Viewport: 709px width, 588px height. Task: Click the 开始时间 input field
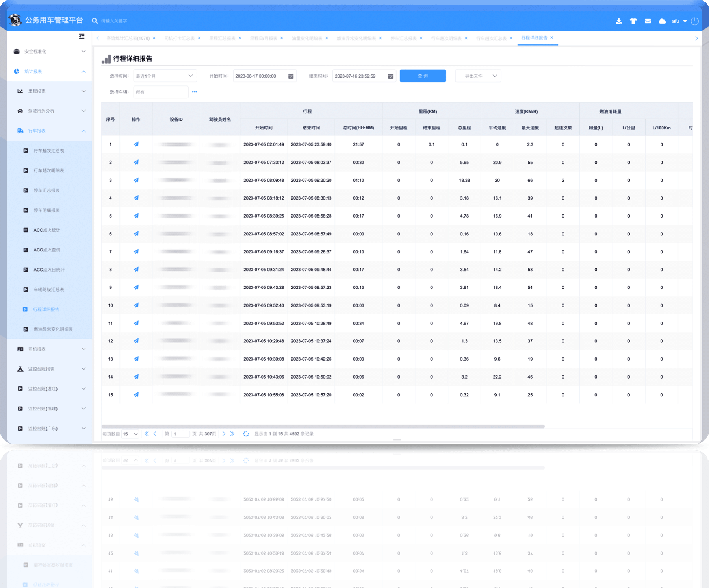(x=264, y=76)
